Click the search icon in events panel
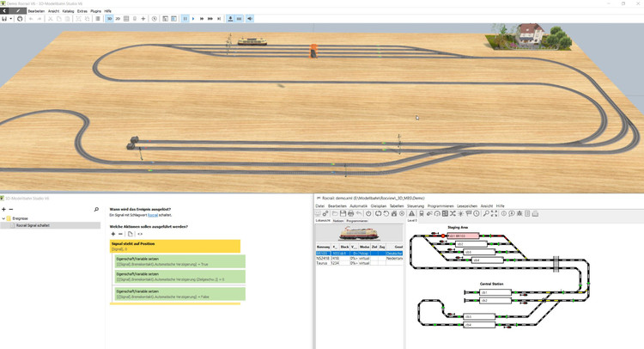This screenshot has width=644, height=349. coord(96,209)
